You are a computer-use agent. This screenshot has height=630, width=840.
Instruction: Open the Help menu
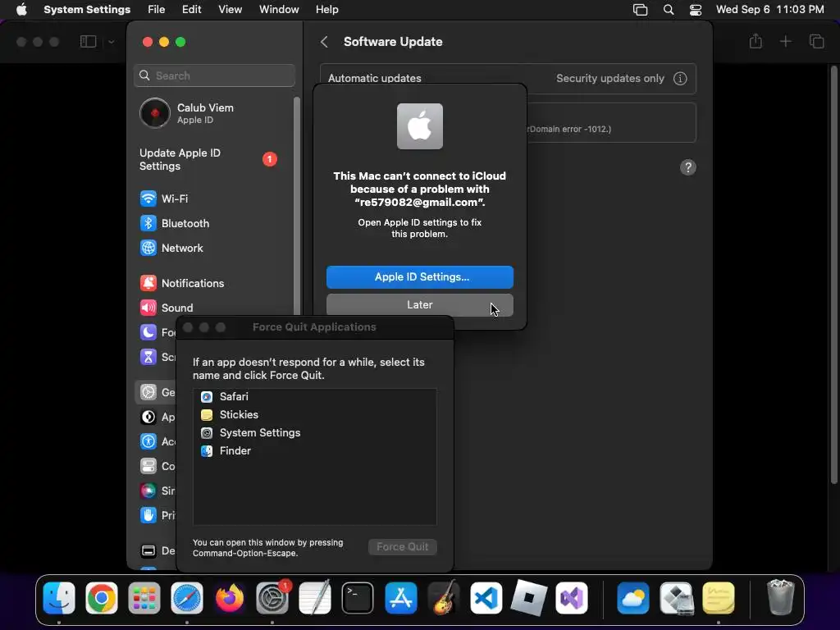(x=326, y=10)
